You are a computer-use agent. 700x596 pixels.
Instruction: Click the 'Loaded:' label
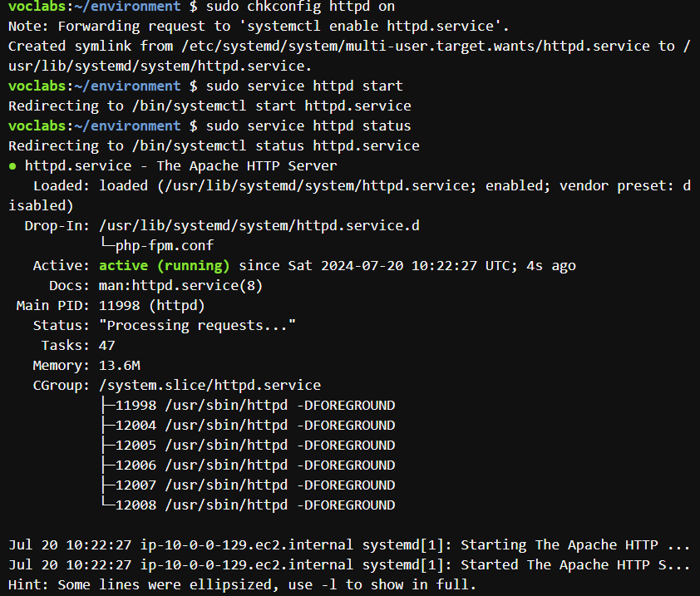point(62,185)
